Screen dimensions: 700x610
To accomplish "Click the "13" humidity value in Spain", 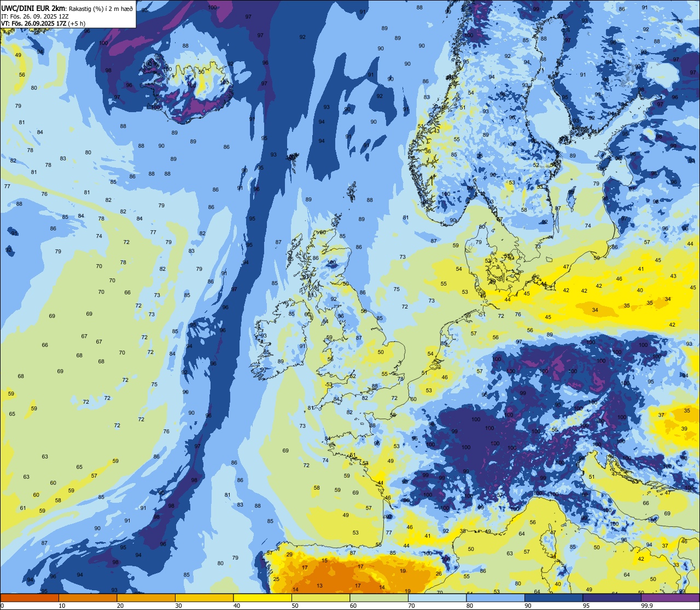I will tap(319, 586).
